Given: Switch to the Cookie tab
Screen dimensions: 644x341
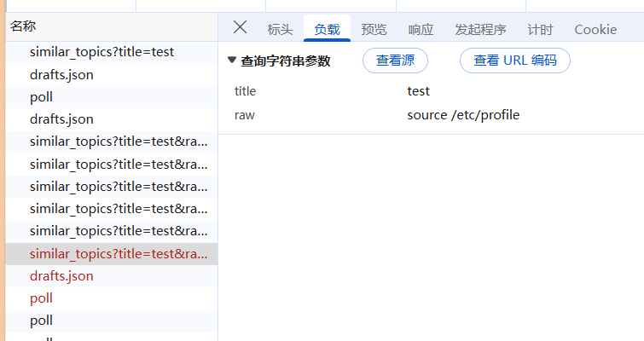Looking at the screenshot, I should pyautogui.click(x=595, y=30).
